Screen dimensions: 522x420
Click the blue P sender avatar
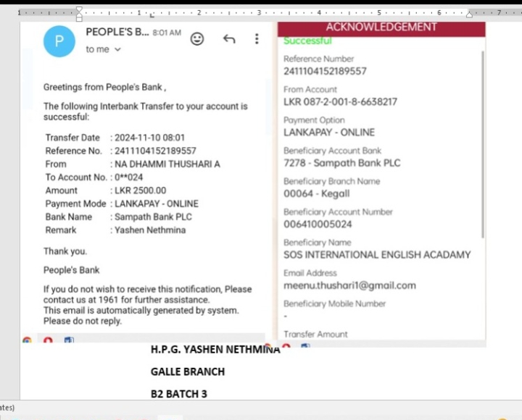pos(59,41)
